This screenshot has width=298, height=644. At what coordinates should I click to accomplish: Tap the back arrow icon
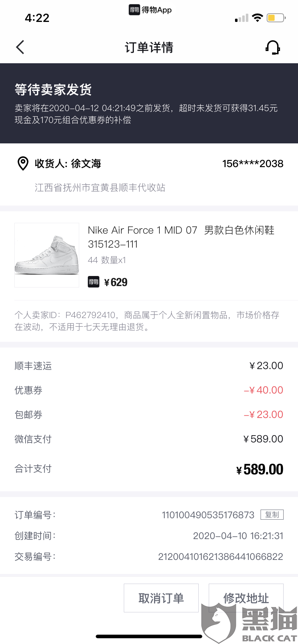pos(20,47)
